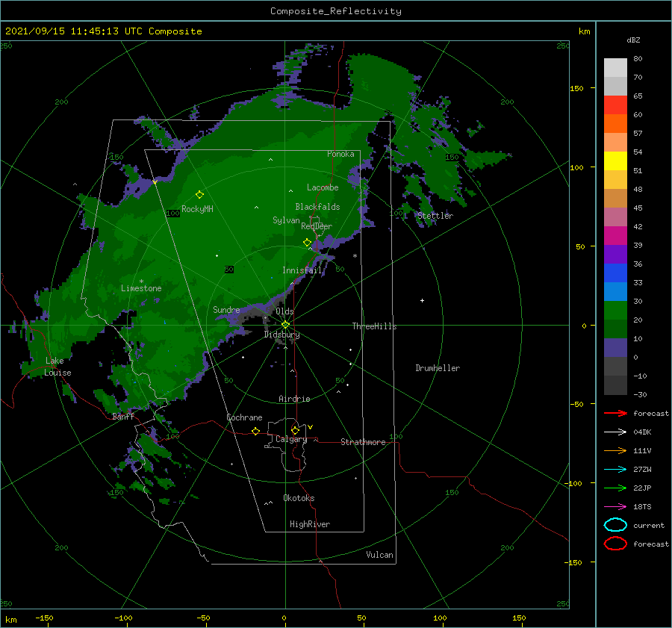Click the Sundre label
The width and height of the screenshot is (672, 628).
(x=226, y=310)
